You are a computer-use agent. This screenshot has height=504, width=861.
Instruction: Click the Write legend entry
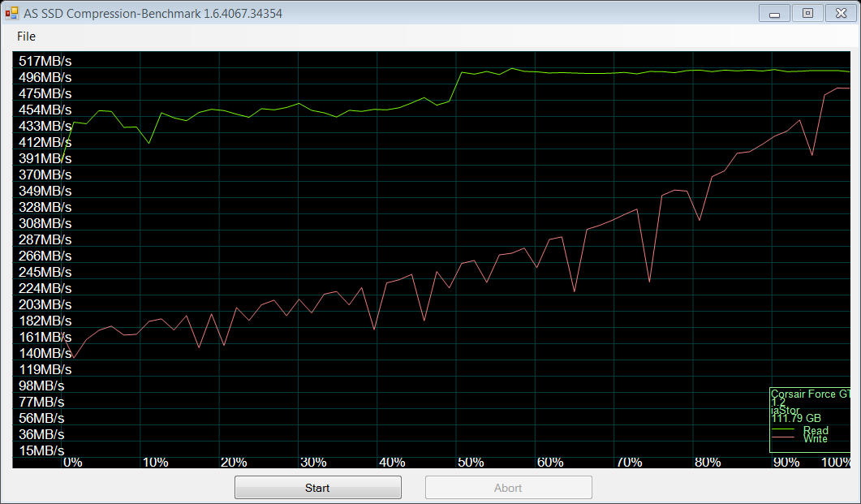pyautogui.click(x=816, y=438)
